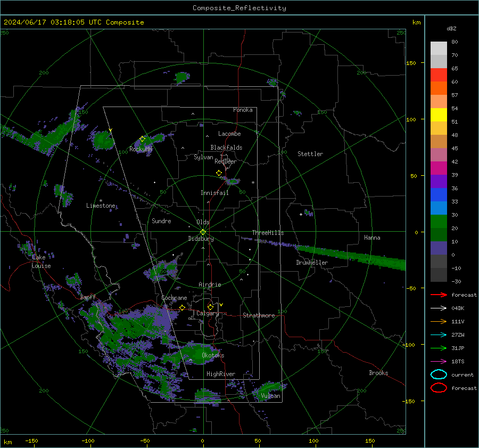Click the Blackfalds map label
This screenshot has width=479, height=448.
[226, 148]
